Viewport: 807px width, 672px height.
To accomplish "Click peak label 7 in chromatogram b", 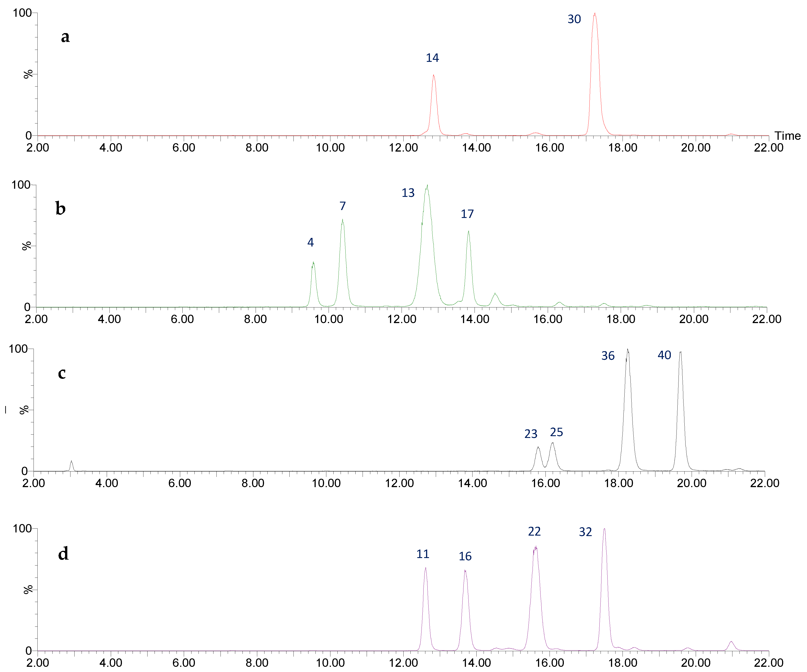I will pos(342,206).
